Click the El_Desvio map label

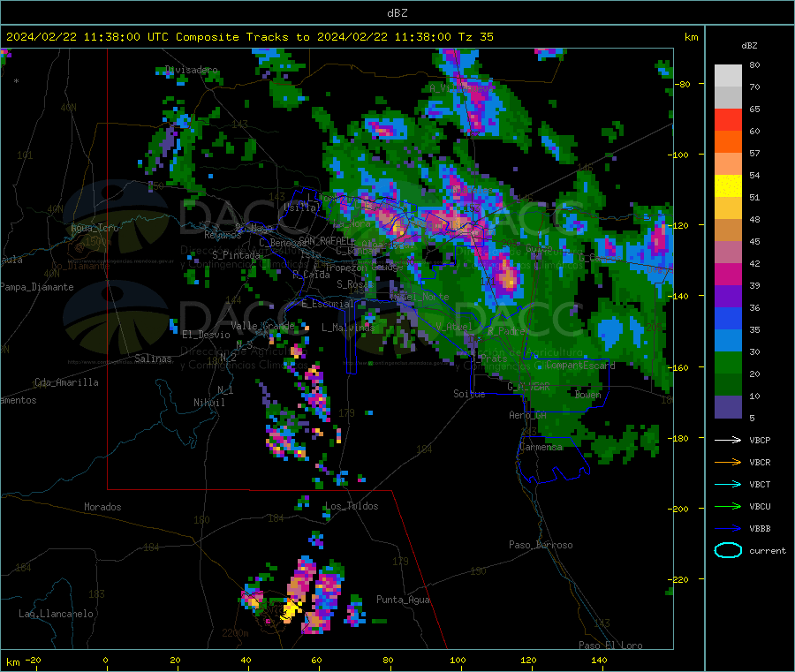tap(207, 335)
